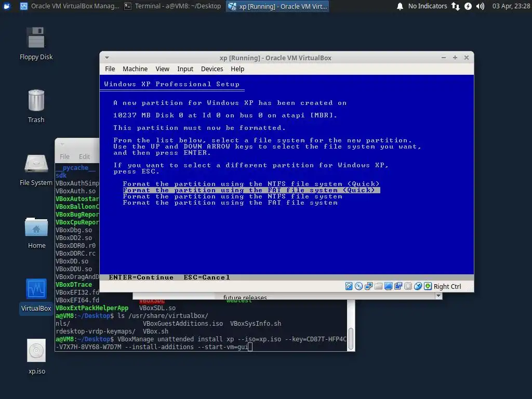The image size is (532, 399).
Task: Open the network adapters status icon
Action: click(x=368, y=286)
